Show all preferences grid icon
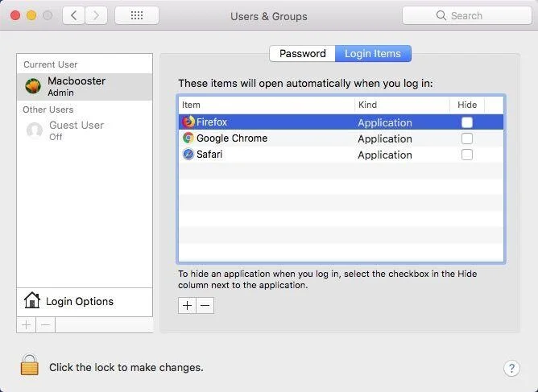The height and width of the screenshot is (392, 538). [137, 15]
